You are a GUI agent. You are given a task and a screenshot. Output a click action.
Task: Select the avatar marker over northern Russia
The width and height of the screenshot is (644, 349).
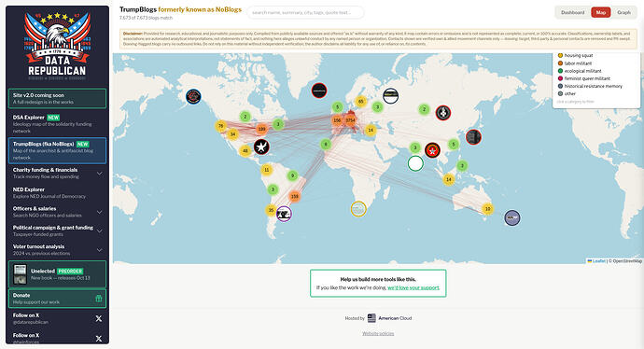[x=390, y=96]
